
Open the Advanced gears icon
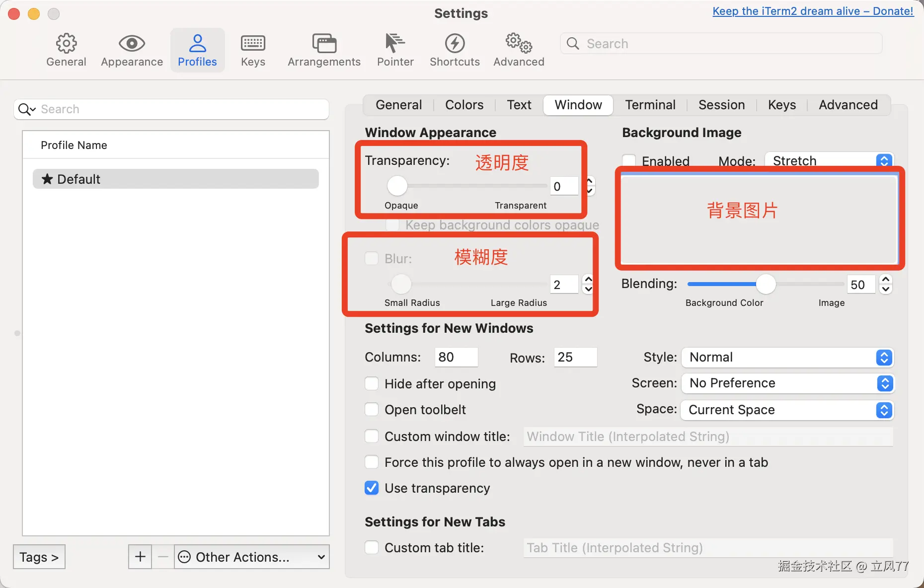click(519, 43)
